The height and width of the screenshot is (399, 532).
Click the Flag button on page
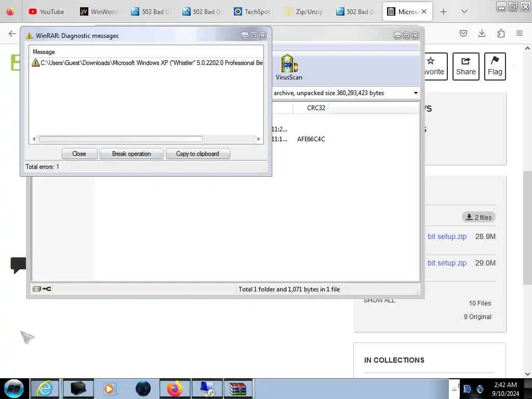pos(495,66)
